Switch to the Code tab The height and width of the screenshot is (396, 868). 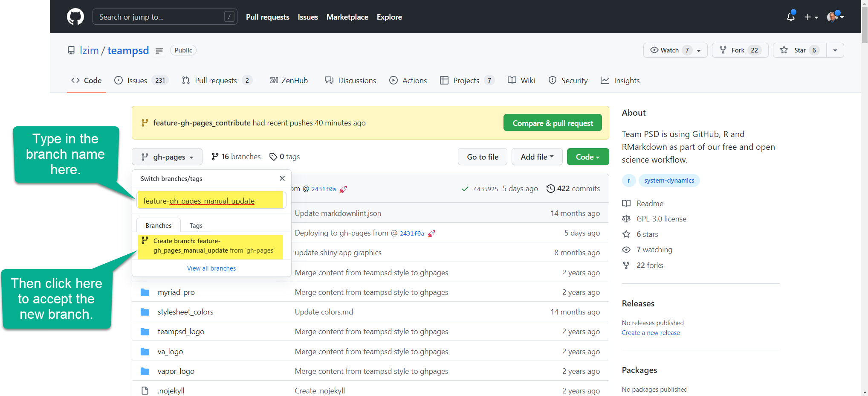tap(86, 80)
